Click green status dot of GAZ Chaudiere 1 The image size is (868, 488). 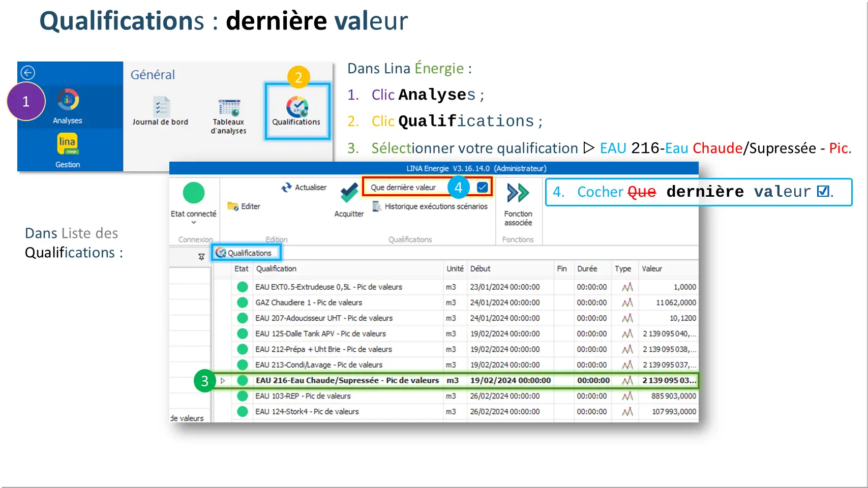pyautogui.click(x=243, y=302)
